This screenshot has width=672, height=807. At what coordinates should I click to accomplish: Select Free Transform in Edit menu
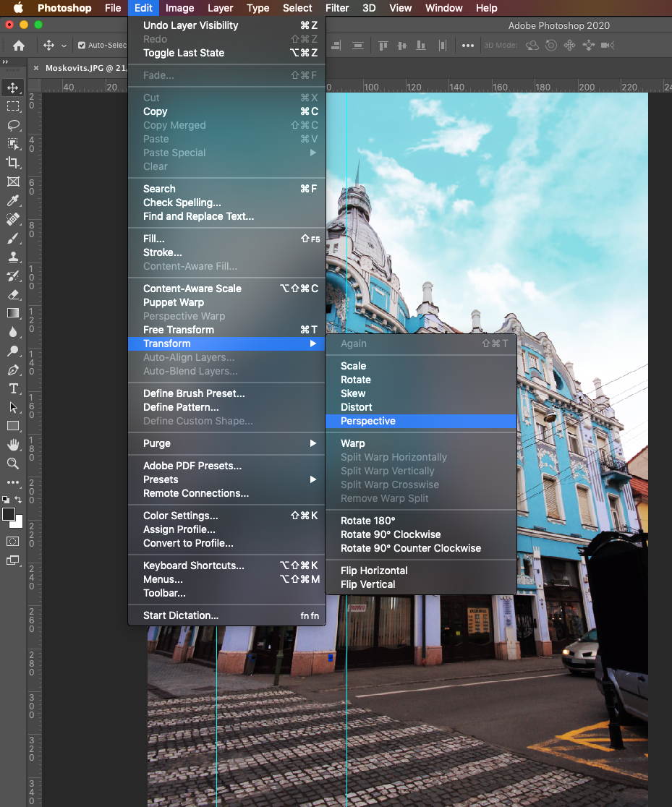pos(226,330)
